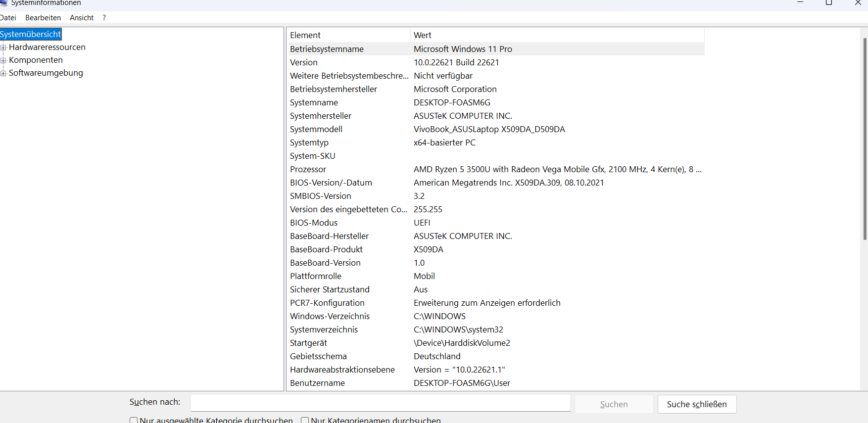This screenshot has width=868, height=423.
Task: Select the BaseBoard-Hersteller row
Action: click(496, 236)
